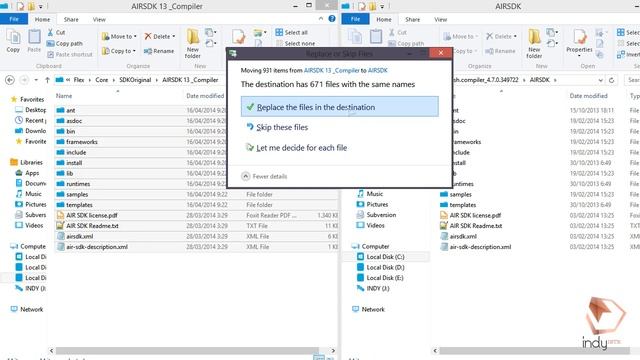Open recent locations dropdown in left window
Screen dimensions: 640x360
36,80
